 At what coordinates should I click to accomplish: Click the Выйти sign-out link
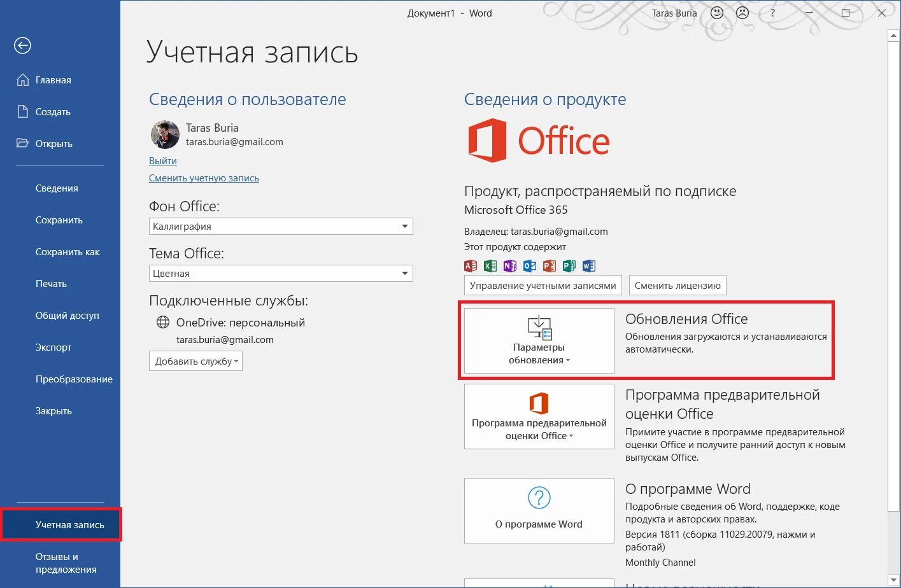(x=163, y=161)
